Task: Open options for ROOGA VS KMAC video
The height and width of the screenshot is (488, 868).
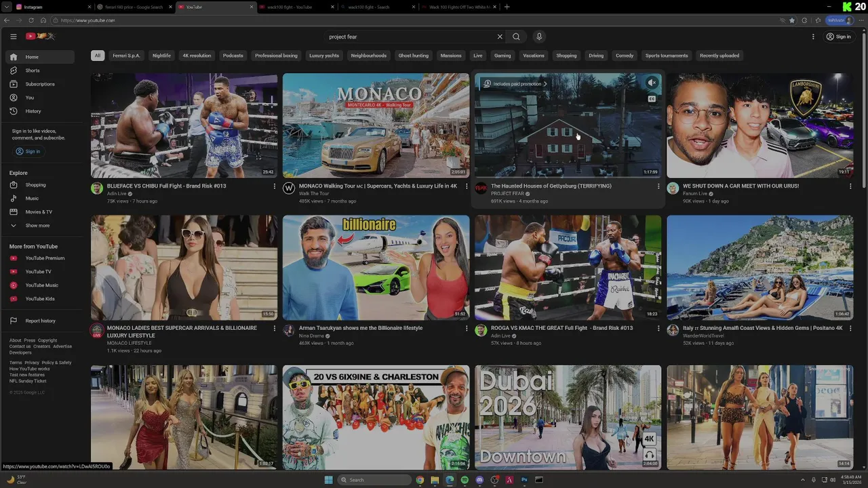Action: point(658,328)
